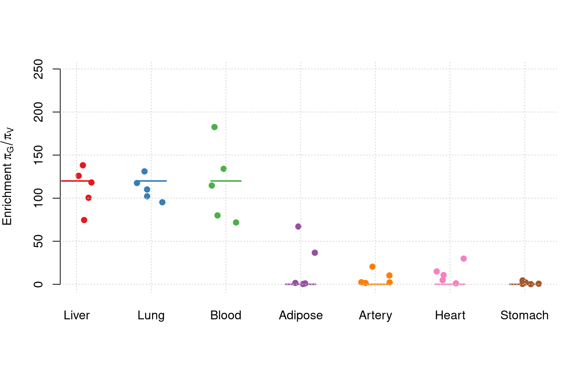Pick the highest purple Adipose data point
Image resolution: width=588 pixels, height=368 pixels.
(298, 227)
